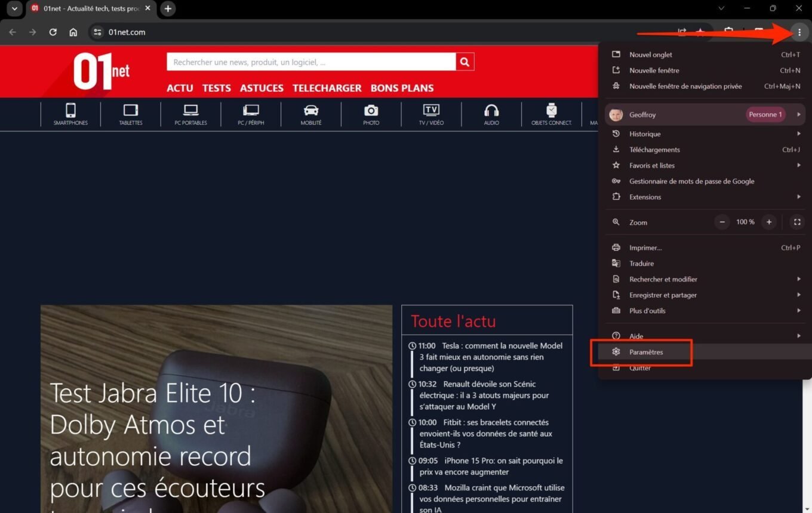812x513 pixels.
Task: Open the tab search dropdown arrow
Action: 14,8
